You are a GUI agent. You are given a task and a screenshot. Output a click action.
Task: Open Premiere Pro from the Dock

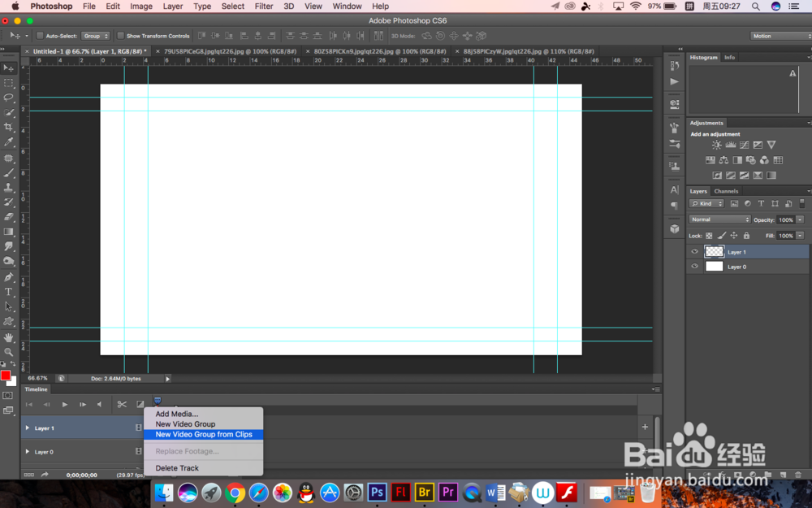[x=448, y=492]
